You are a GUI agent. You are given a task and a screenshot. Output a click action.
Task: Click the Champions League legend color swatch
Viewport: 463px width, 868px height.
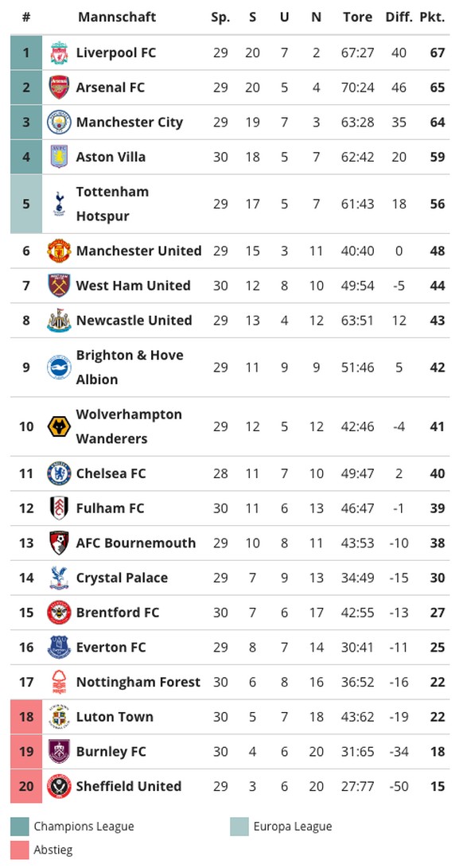(x=19, y=827)
